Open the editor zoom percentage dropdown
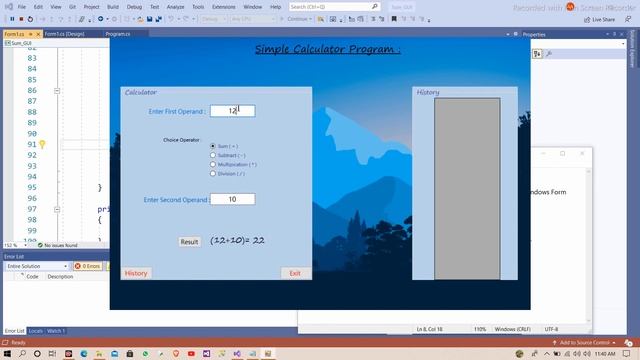 16,245
